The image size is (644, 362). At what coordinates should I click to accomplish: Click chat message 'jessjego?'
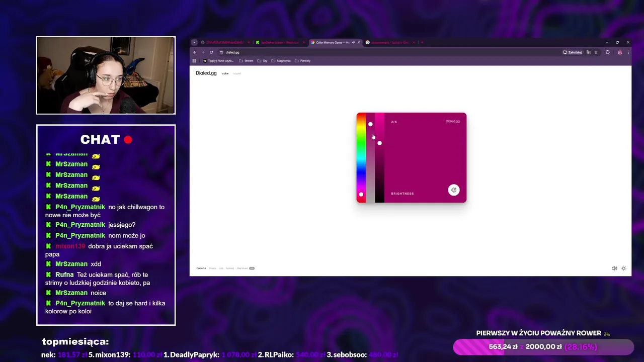[122, 225]
